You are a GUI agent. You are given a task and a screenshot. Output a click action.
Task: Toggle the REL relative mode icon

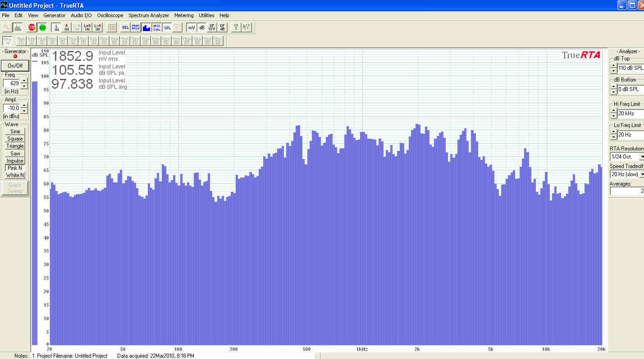[125, 27]
